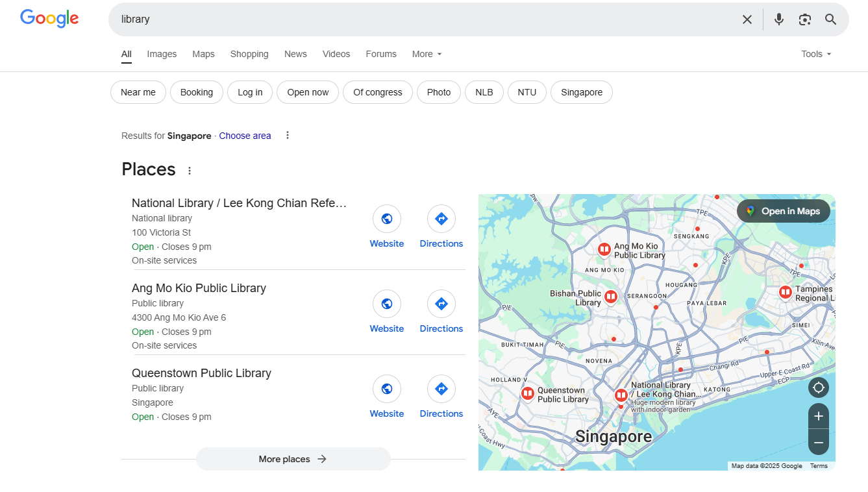Expand the More search categories dropdown
Screen dimensions: 868x492
[427, 54]
